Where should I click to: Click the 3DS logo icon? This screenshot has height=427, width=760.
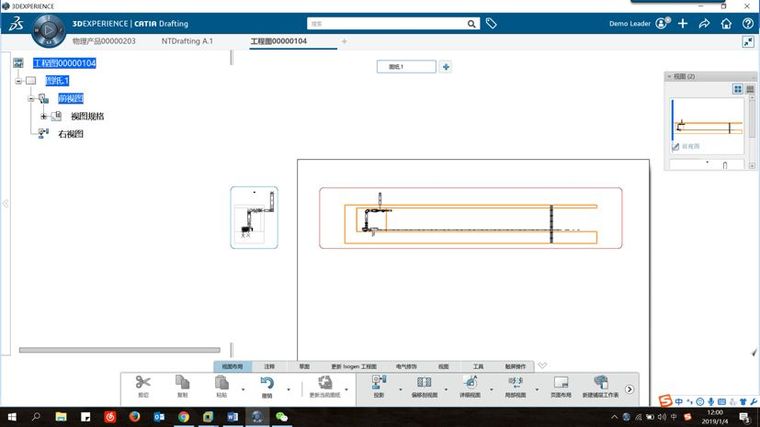click(x=16, y=23)
